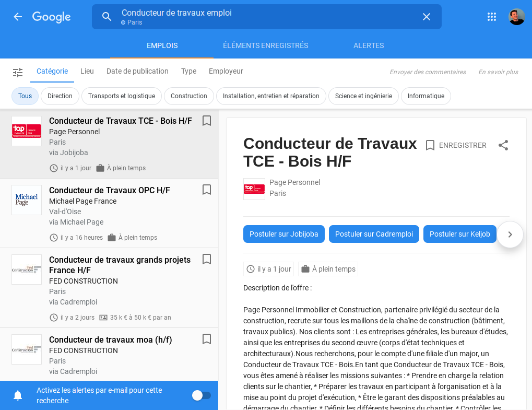Open Fed Construction logo of grands projets listing
532x410 pixels.
point(27,270)
